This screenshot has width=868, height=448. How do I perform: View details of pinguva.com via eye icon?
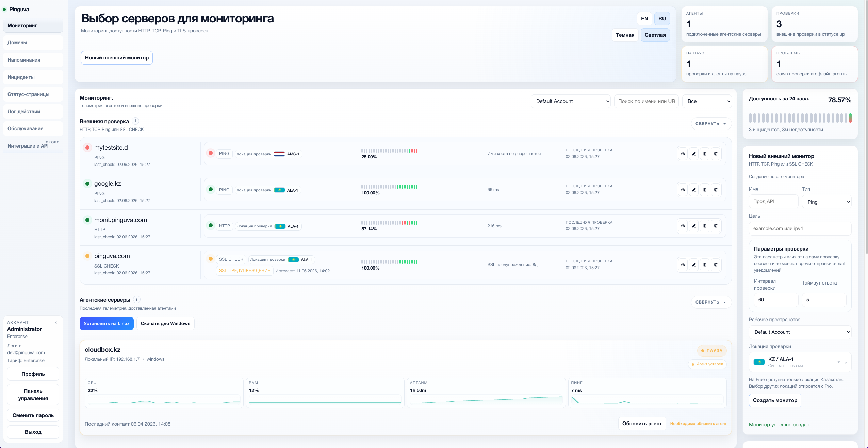point(683,265)
